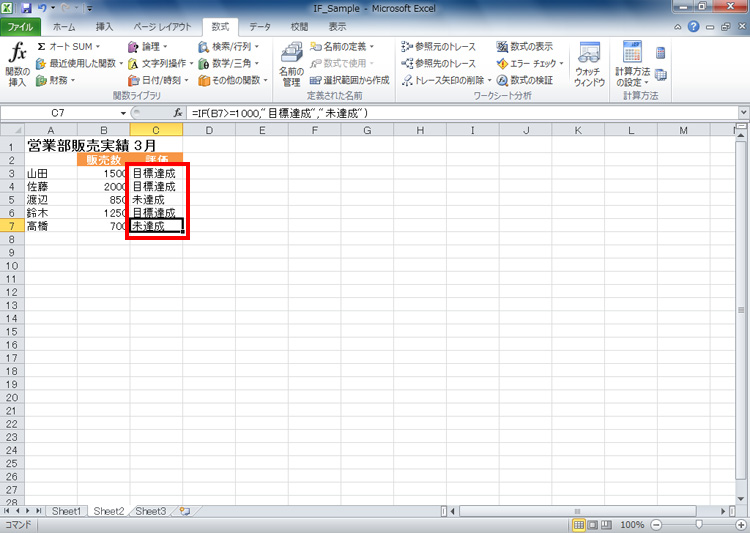Click the vertical scrollbar thumb
The width and height of the screenshot is (750, 533).
(741, 310)
